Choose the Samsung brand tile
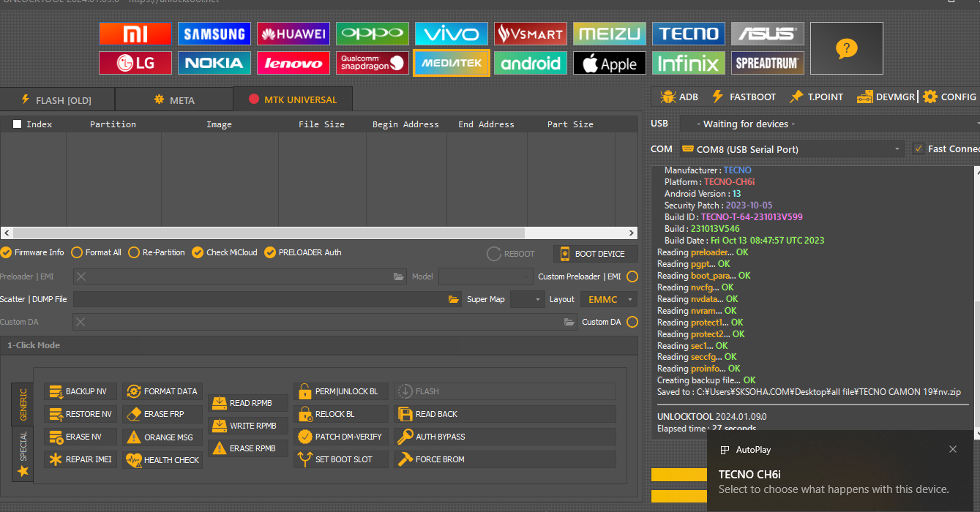Screen dimensions: 980x512 coord(214,34)
